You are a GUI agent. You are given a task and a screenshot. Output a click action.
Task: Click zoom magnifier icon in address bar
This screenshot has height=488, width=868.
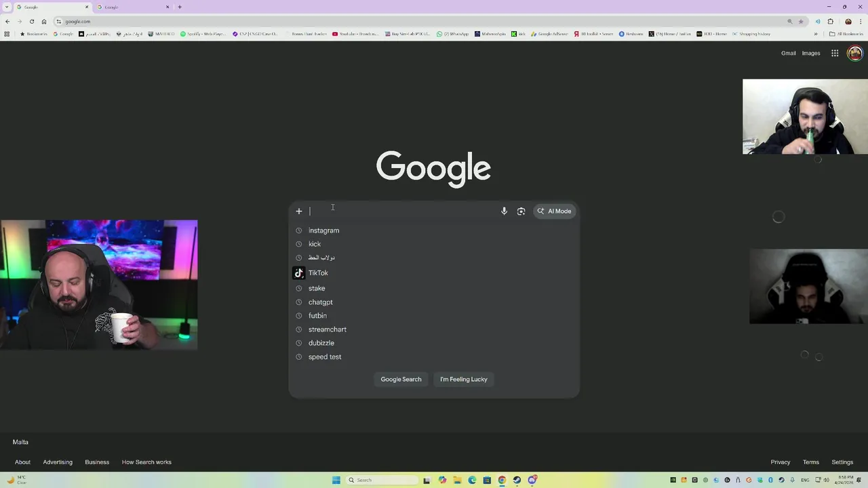(x=790, y=21)
